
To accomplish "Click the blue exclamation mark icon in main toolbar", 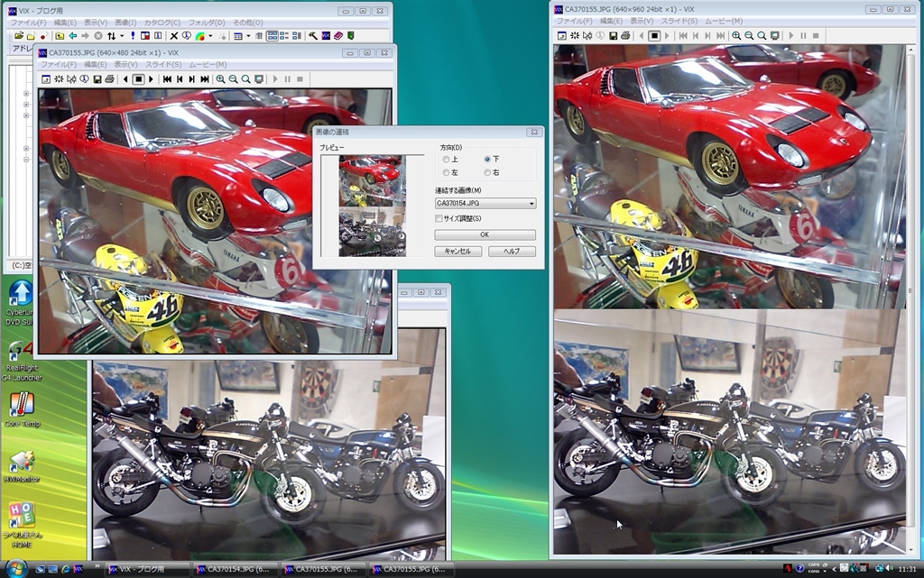I will coord(134,36).
